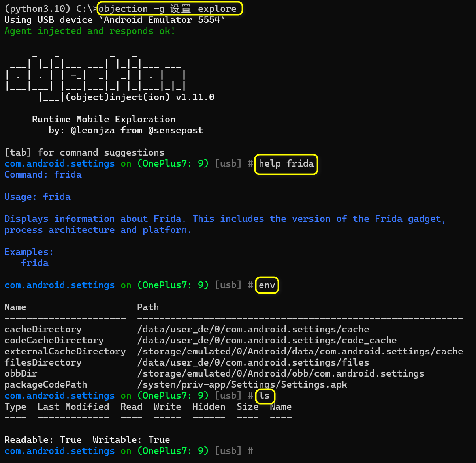Viewport: 476px width, 463px height.
Task: Click the obbDir storage path
Action: coord(280,373)
